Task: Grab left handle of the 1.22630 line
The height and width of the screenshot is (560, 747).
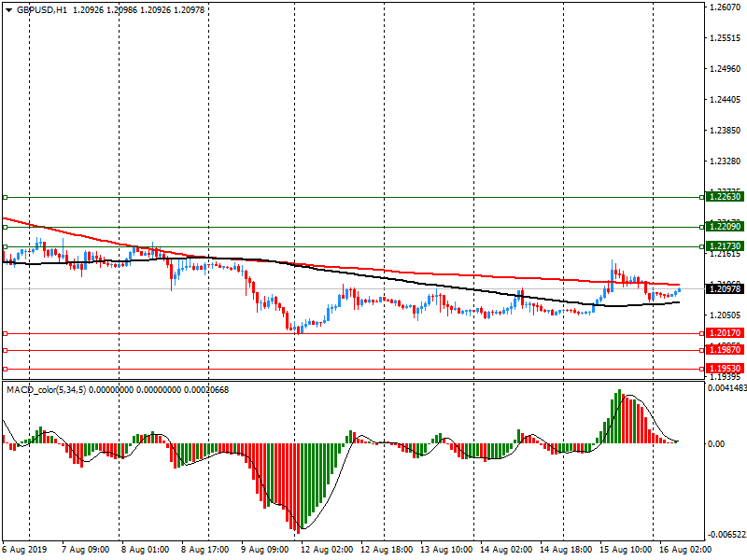Action: [6, 197]
